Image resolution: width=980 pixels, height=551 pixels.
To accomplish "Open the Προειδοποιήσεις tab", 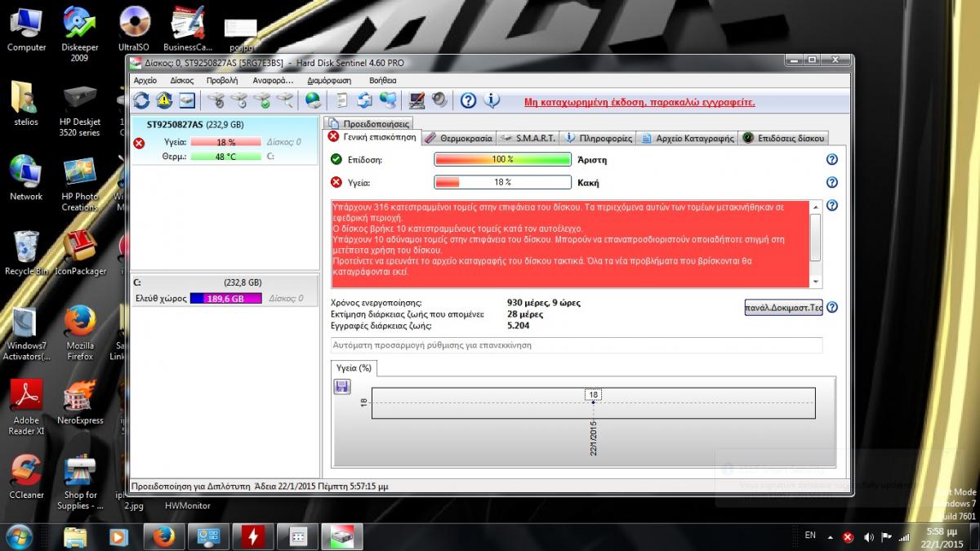I will click(x=367, y=123).
